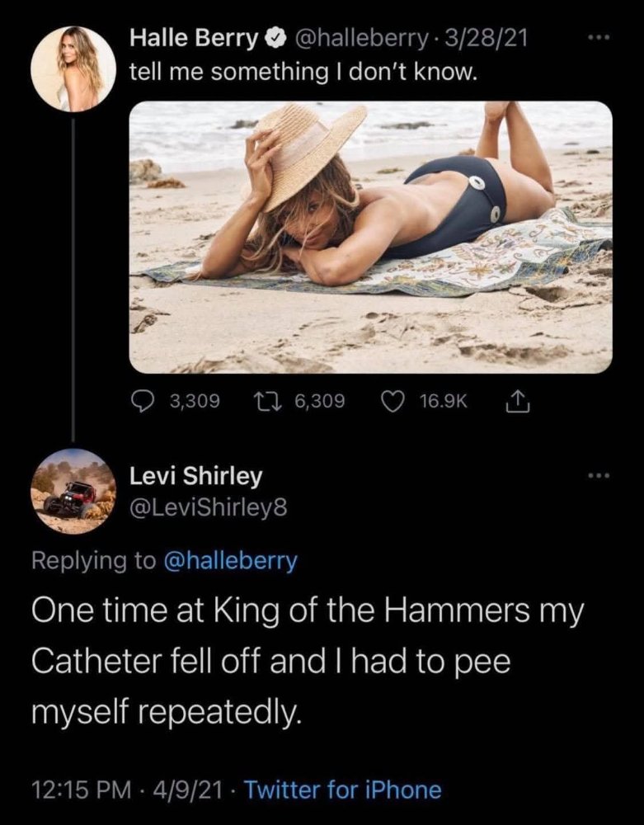The height and width of the screenshot is (825, 644).
Task: Open the reply icon under Halle Berry's tweet
Action: pyautogui.click(x=143, y=401)
